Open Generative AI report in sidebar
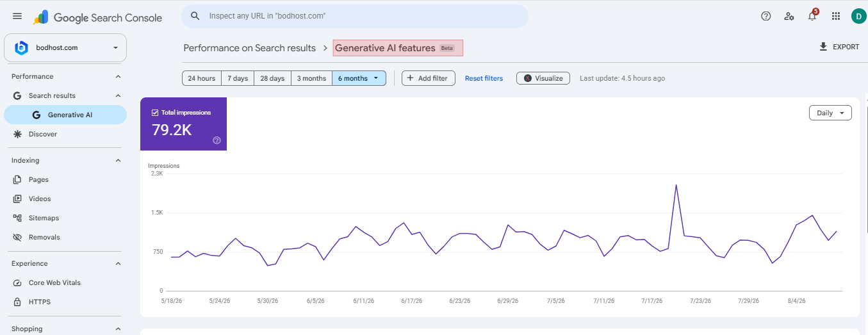This screenshot has height=335, width=868. tap(65, 115)
